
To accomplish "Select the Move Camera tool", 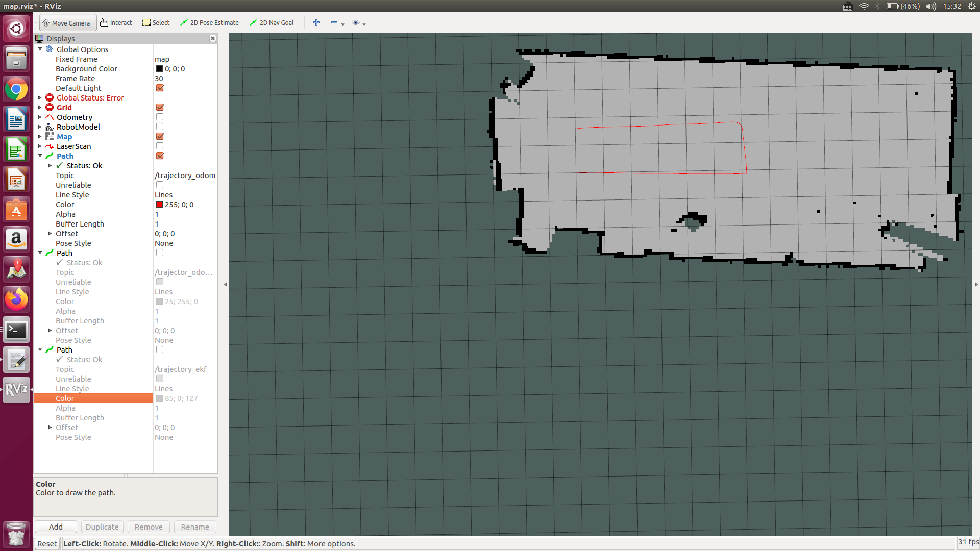I will point(67,23).
